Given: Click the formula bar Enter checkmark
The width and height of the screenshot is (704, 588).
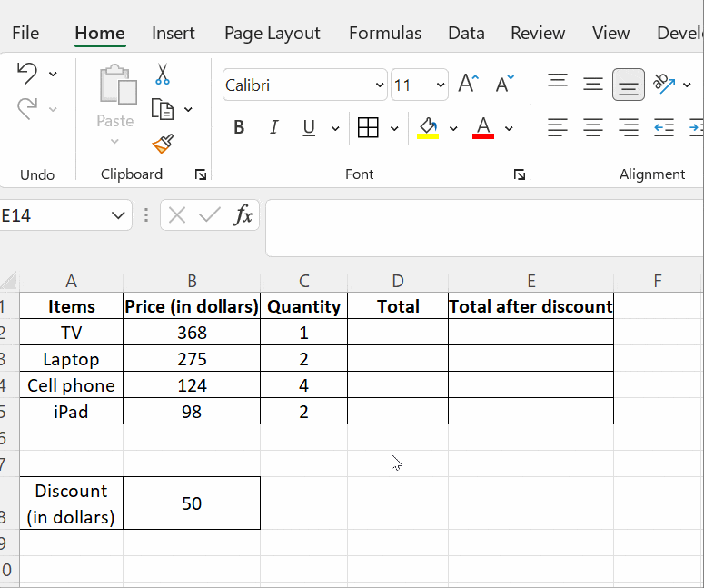Looking at the screenshot, I should (x=209, y=215).
